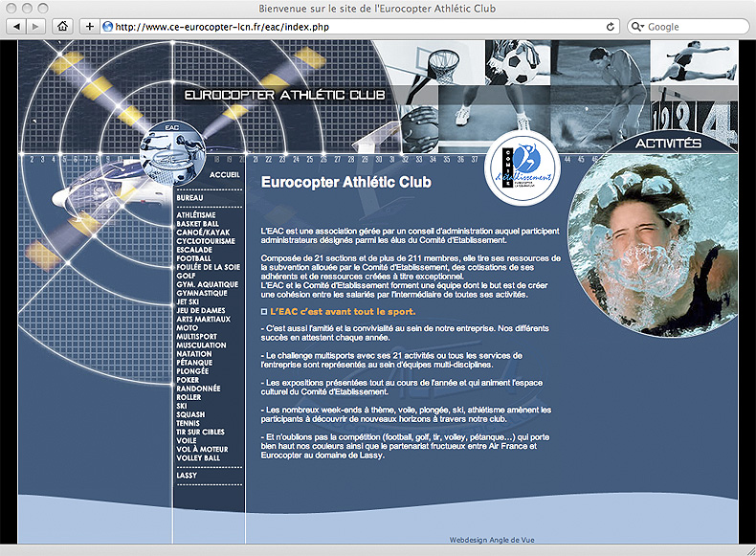
Task: Click the ACTIVITÉS header label
Action: pyautogui.click(x=668, y=144)
